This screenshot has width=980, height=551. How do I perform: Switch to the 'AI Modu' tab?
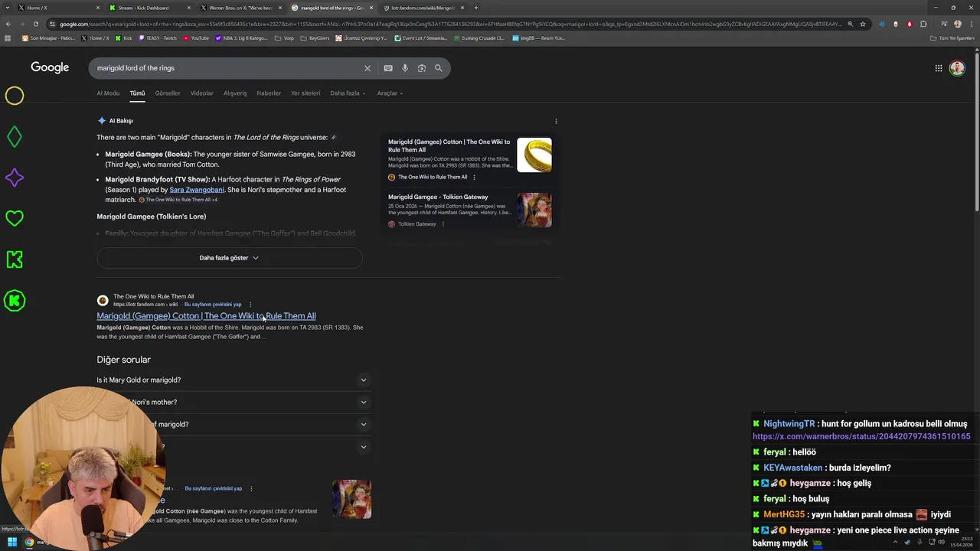tap(108, 93)
